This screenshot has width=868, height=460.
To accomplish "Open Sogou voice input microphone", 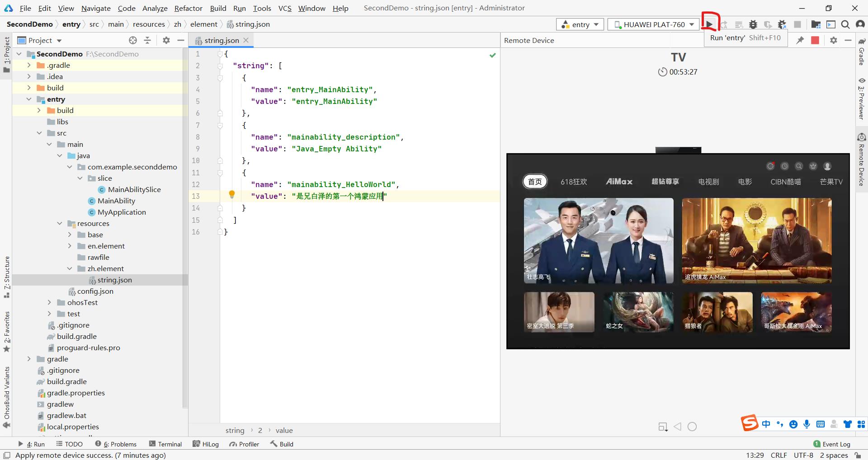I will click(x=807, y=424).
